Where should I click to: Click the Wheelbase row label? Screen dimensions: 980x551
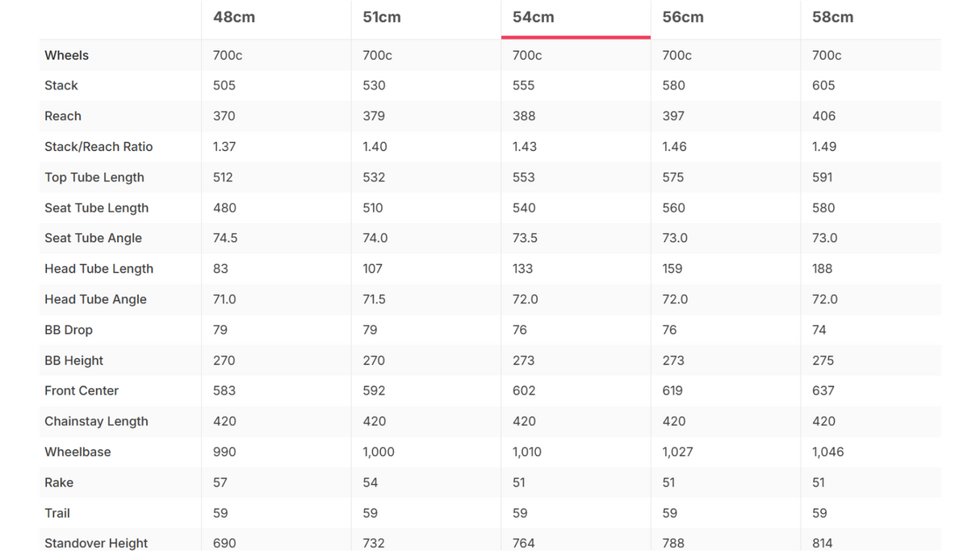tap(77, 452)
